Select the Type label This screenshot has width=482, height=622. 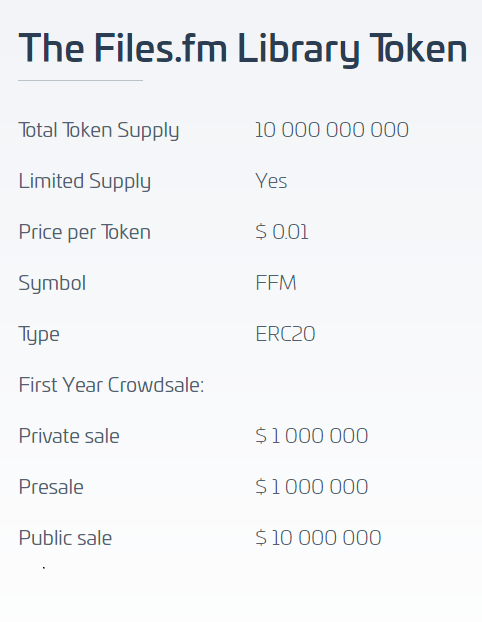click(39, 334)
